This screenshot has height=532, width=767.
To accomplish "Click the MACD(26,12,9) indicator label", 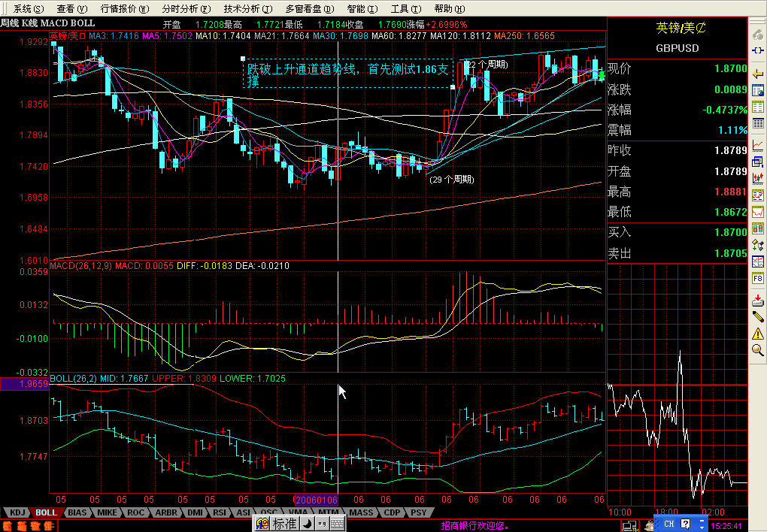I will click(81, 265).
